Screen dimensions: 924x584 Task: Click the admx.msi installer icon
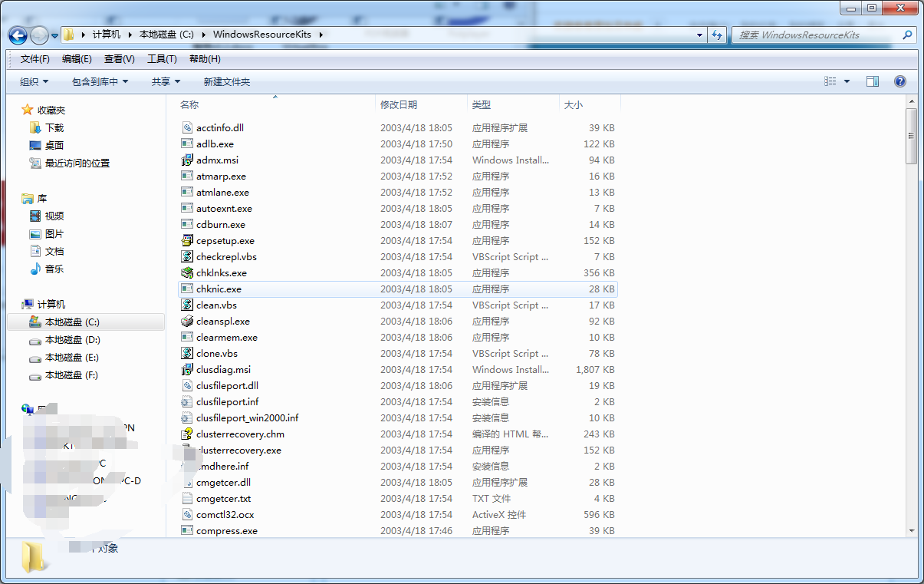click(187, 160)
